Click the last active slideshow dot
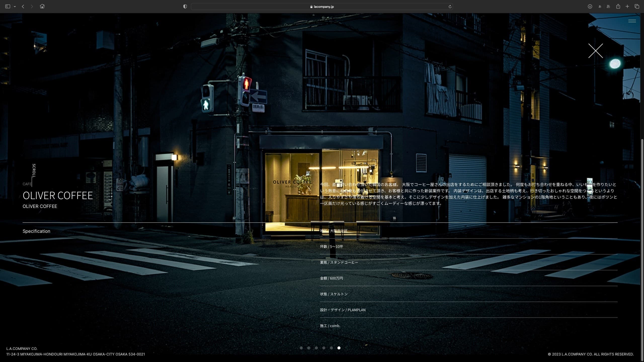 pyautogui.click(x=339, y=348)
